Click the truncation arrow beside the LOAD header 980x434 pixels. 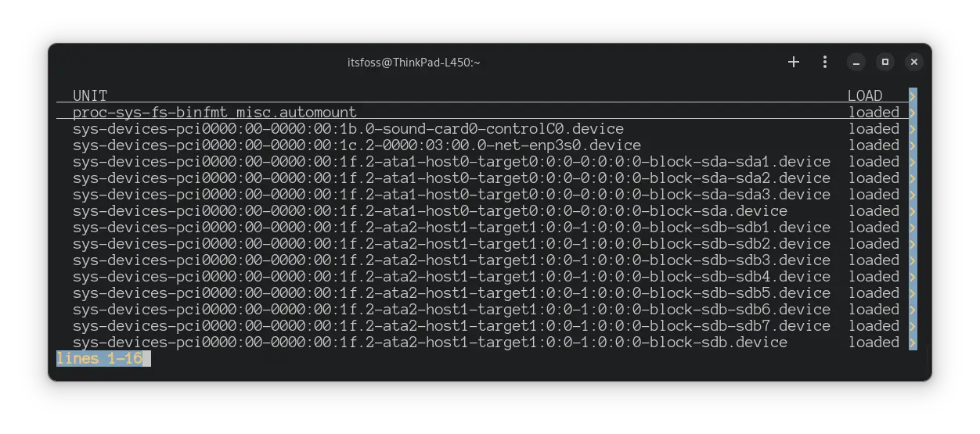point(913,96)
